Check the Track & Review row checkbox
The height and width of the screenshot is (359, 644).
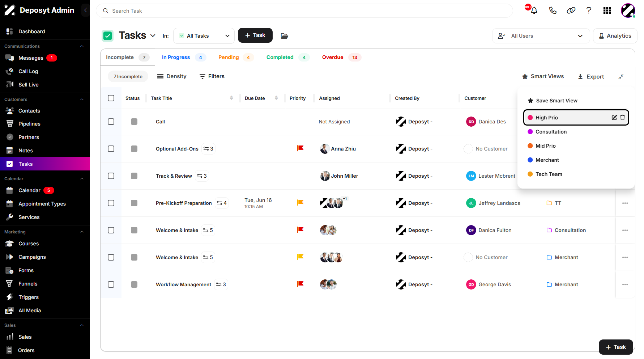pos(111,176)
